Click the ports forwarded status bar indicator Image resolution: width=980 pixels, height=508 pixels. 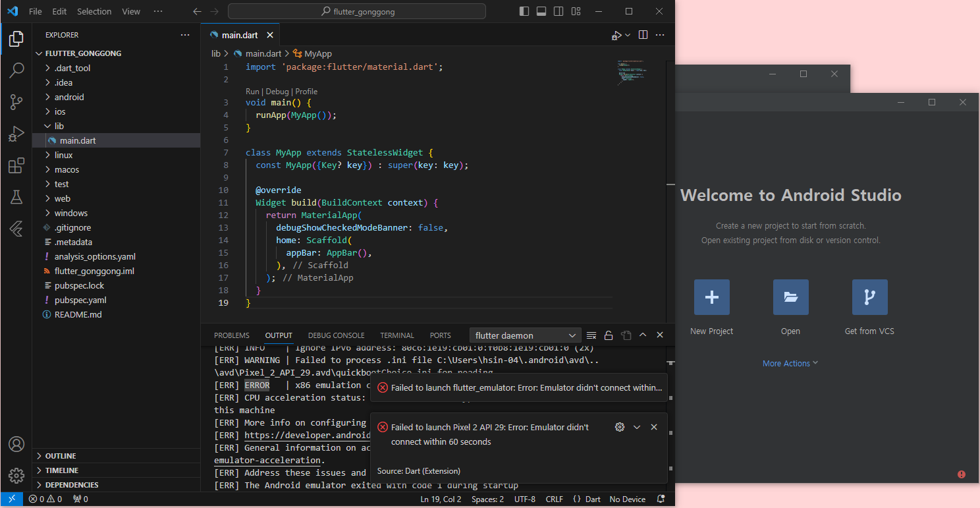(80, 499)
